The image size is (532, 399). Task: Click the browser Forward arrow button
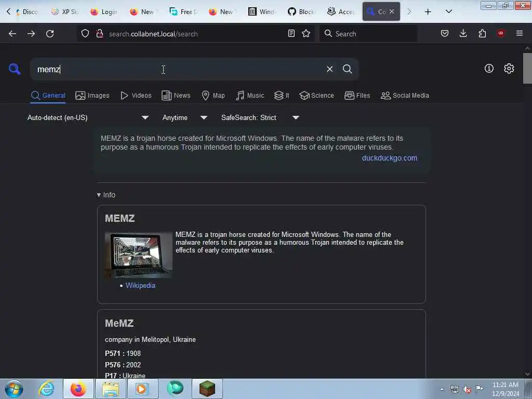31,34
